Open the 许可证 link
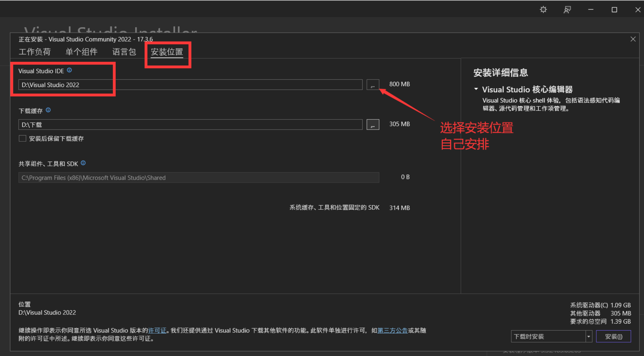Image resolution: width=644 pixels, height=356 pixels. (157, 330)
